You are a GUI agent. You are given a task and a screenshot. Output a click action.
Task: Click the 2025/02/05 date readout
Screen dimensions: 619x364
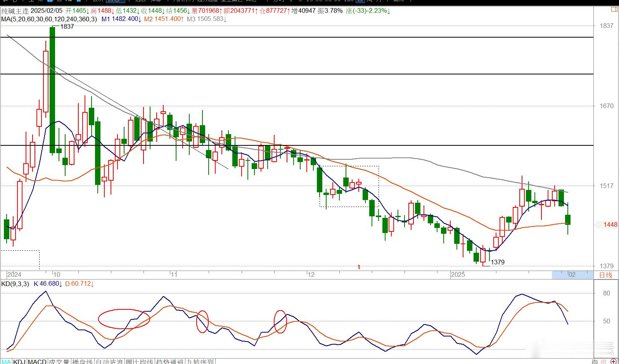coord(46,11)
